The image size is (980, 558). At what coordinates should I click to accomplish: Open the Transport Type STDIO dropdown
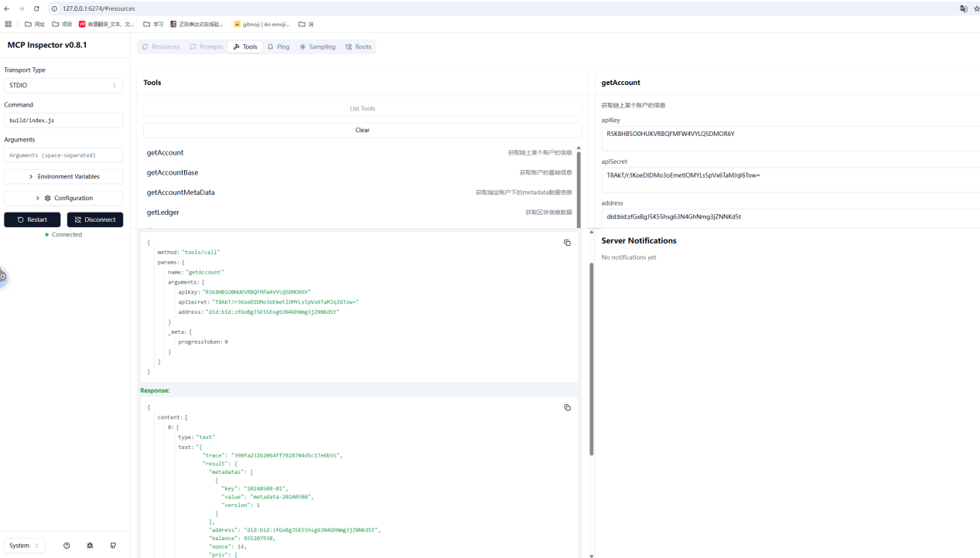pos(63,86)
